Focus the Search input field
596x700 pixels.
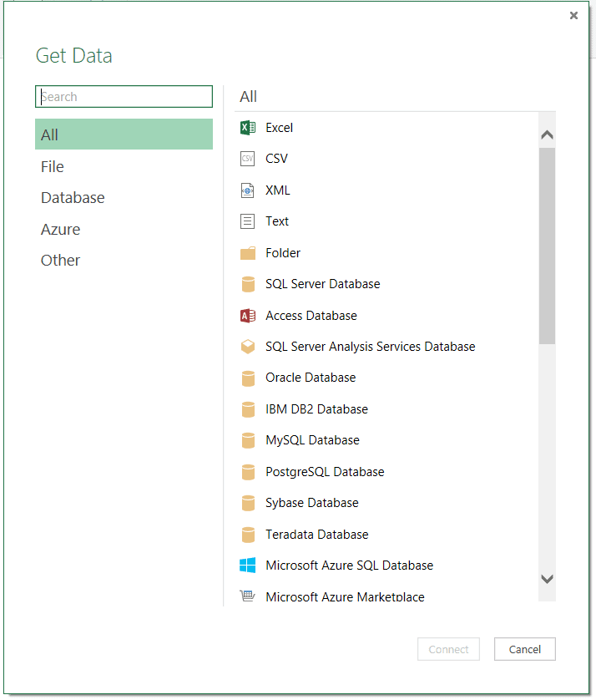(x=124, y=97)
